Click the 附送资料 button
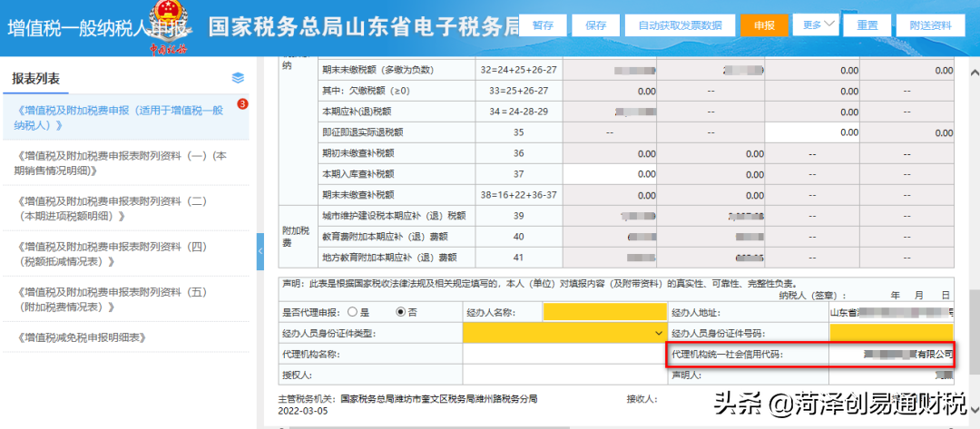This screenshot has height=429, width=980. [931, 25]
